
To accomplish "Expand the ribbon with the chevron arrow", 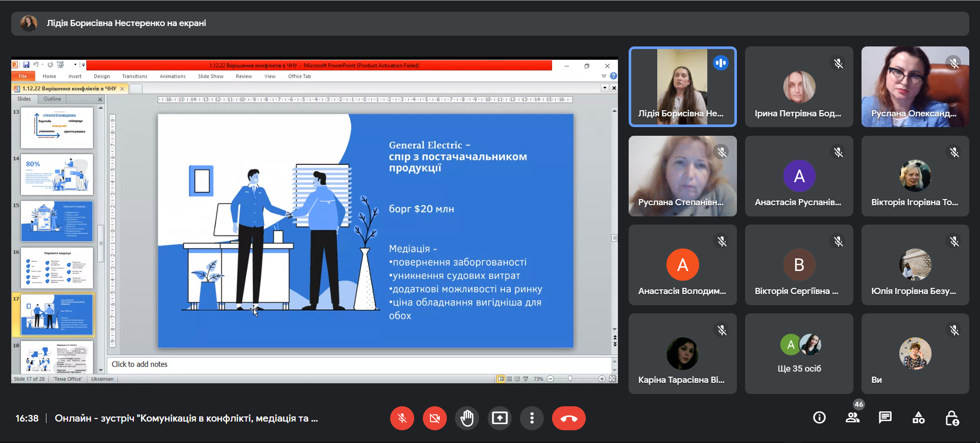I will tap(604, 76).
